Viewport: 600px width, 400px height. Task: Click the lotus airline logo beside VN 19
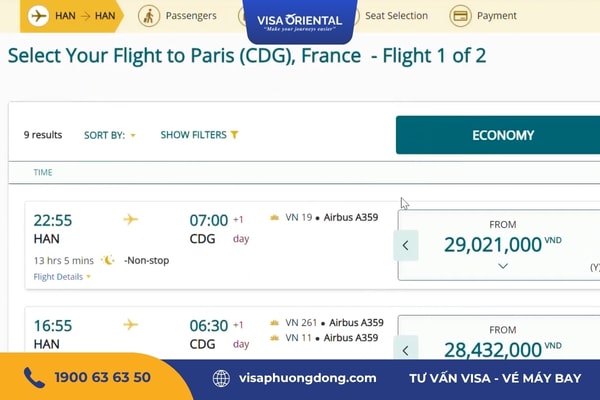[274, 217]
